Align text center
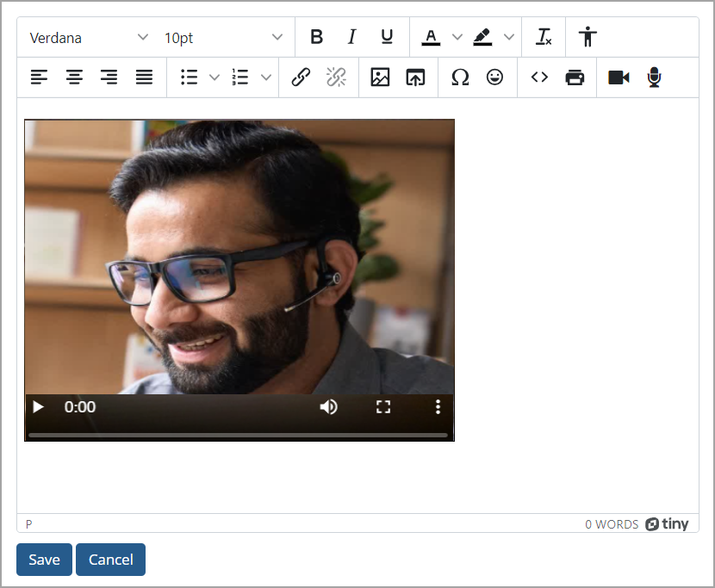This screenshot has height=588, width=715. click(x=74, y=77)
